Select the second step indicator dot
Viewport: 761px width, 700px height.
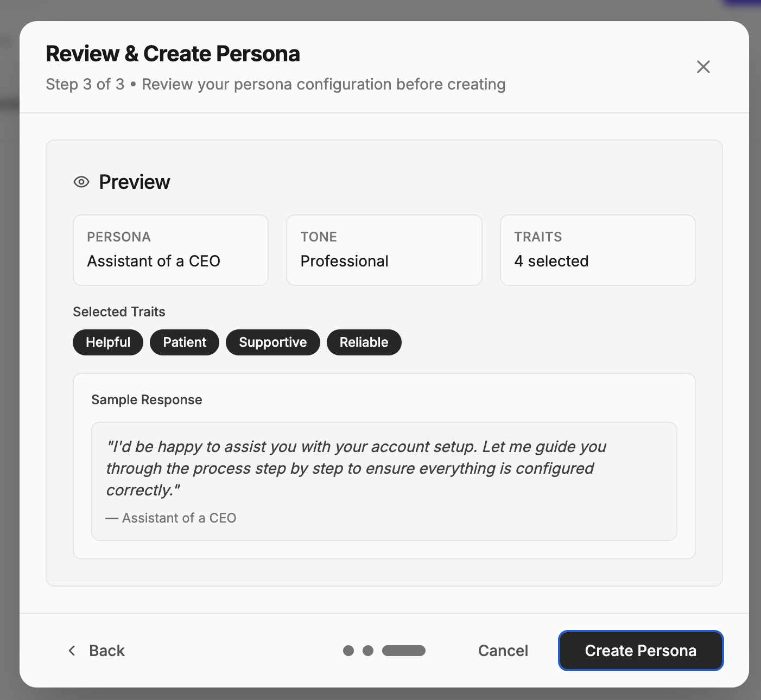pos(368,650)
